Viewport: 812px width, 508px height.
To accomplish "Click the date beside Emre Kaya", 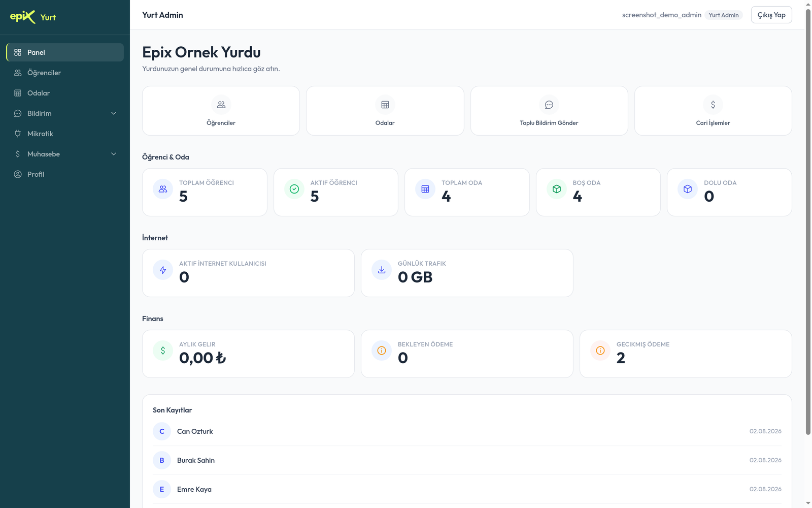I will coord(765,489).
